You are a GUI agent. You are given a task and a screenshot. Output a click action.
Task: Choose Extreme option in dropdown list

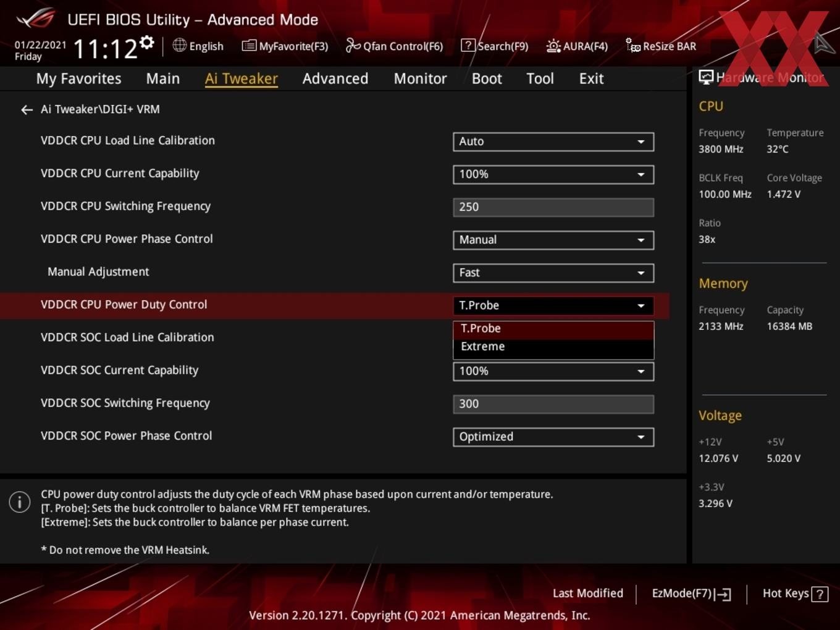pos(553,346)
